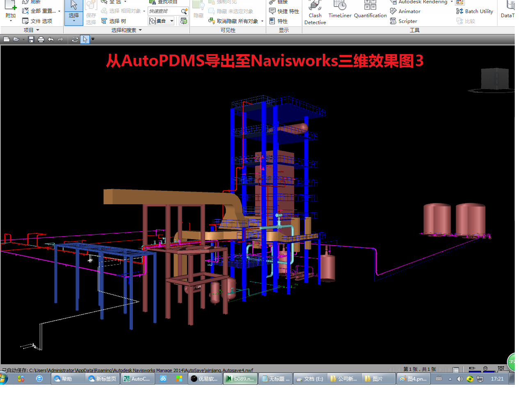Screen dimensions: 525x420
Task: Click the greyed-out Hide (隐藏) object icon
Action: click(199, 9)
